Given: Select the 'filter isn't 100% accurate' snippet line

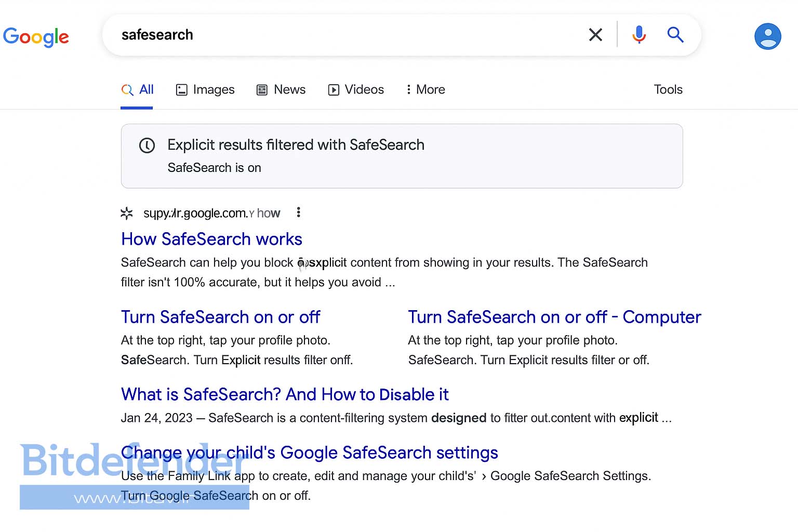Looking at the screenshot, I should point(258,282).
